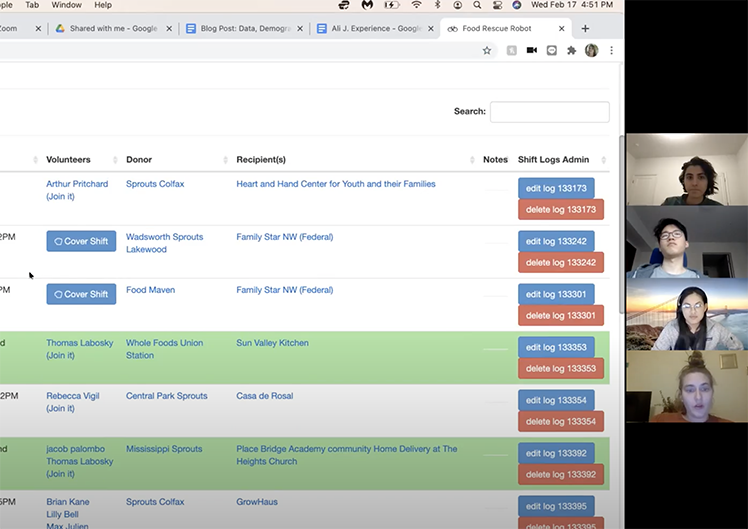Open Chrome three-dot menu

point(612,51)
